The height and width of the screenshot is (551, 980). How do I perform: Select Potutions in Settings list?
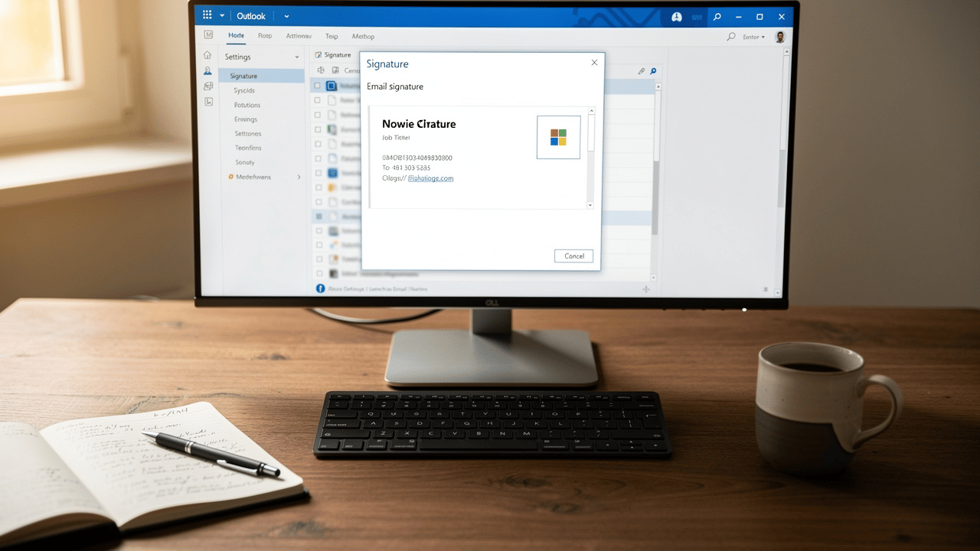247,105
